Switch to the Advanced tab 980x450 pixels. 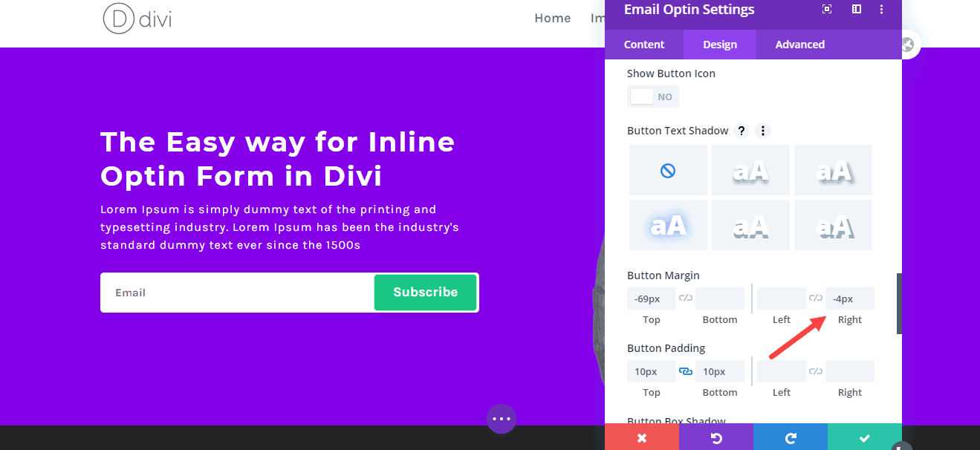click(800, 45)
